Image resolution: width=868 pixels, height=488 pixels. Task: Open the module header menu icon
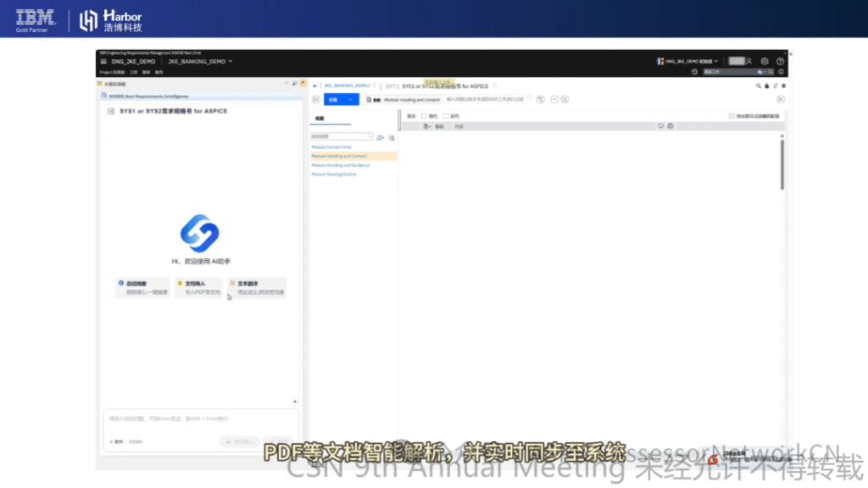783,86
